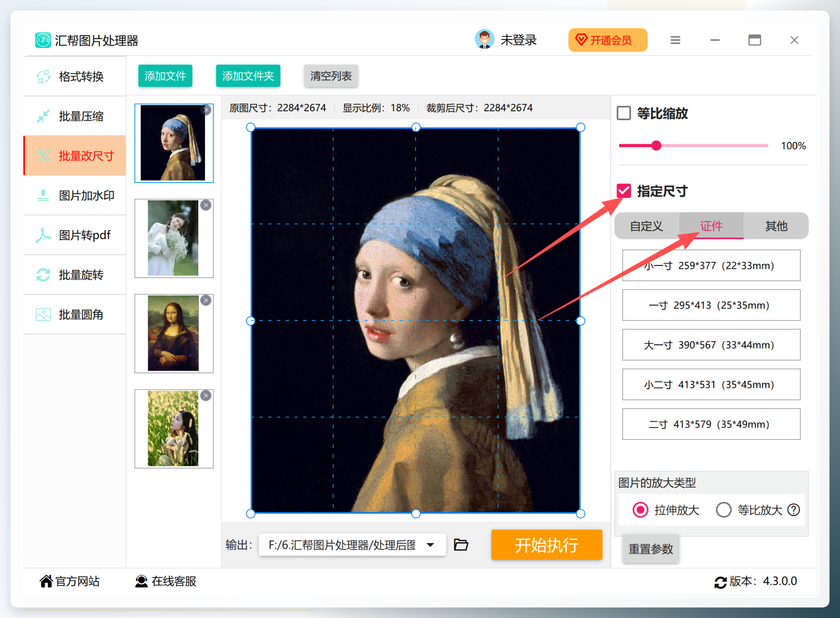Select the flower field girl thumbnail
The width and height of the screenshot is (840, 618).
click(173, 428)
